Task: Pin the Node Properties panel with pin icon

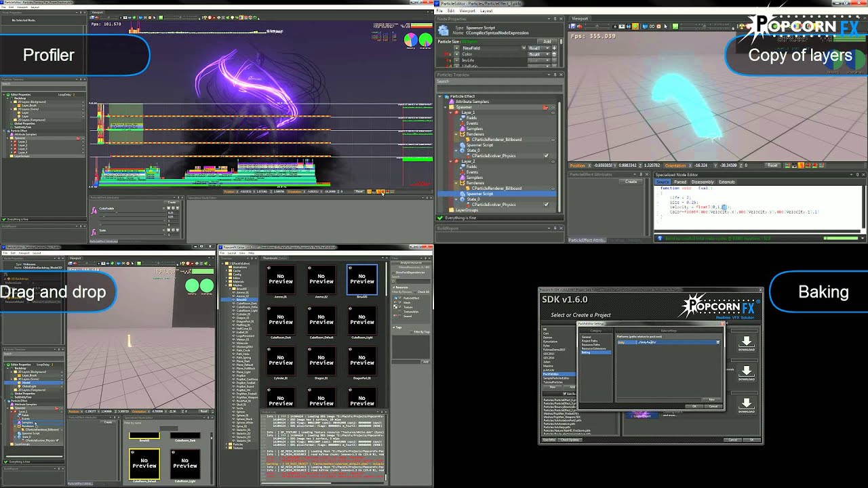Action: tap(555, 18)
